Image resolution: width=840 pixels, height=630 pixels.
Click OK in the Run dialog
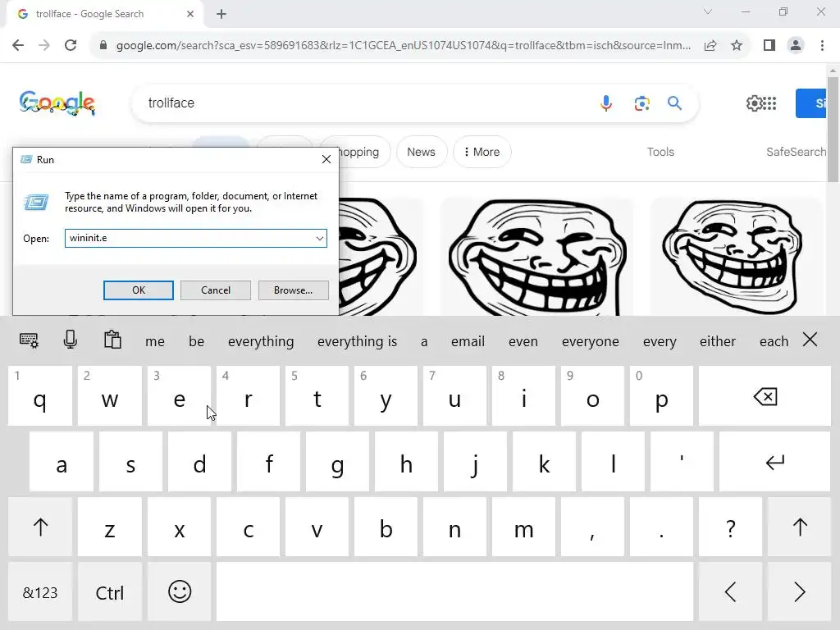pos(138,290)
